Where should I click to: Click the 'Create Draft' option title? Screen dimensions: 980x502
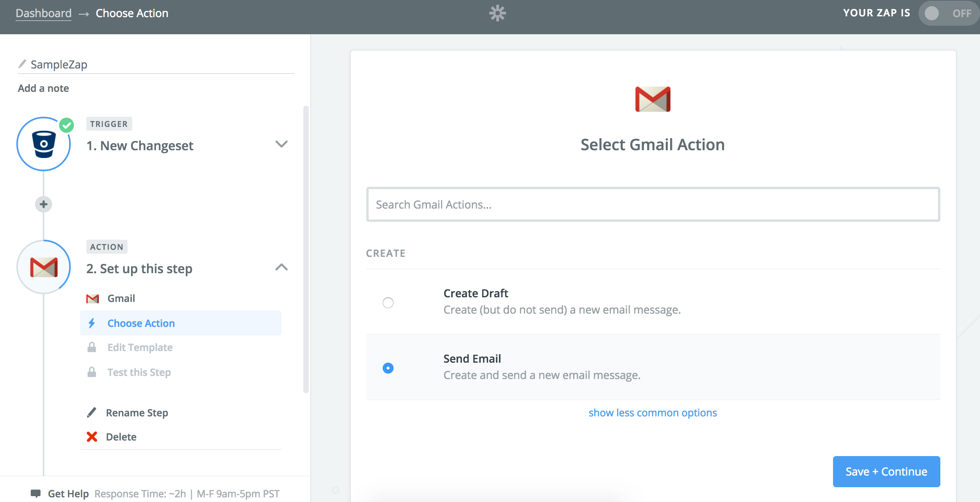[x=476, y=293]
